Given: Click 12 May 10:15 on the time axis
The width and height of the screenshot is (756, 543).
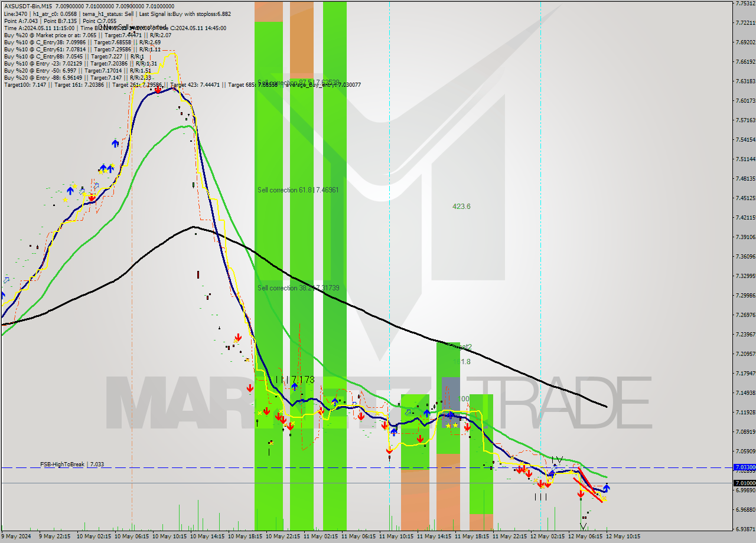Looking at the screenshot, I should [623, 537].
